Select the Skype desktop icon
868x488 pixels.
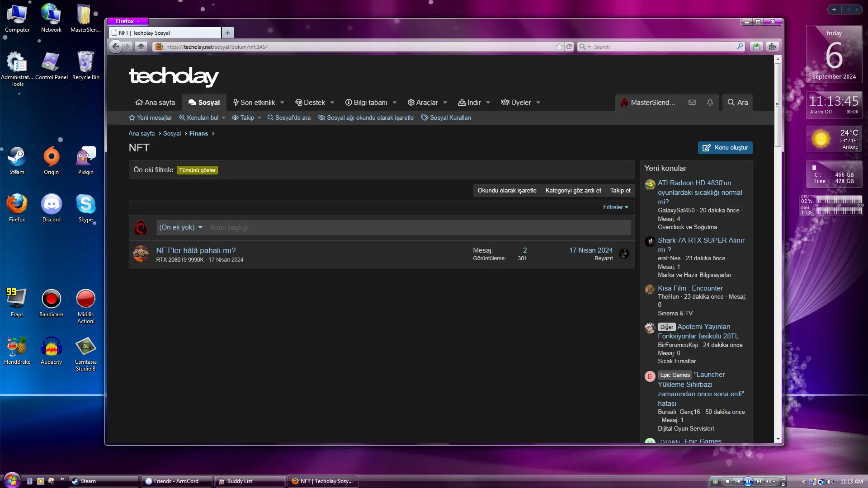click(85, 208)
